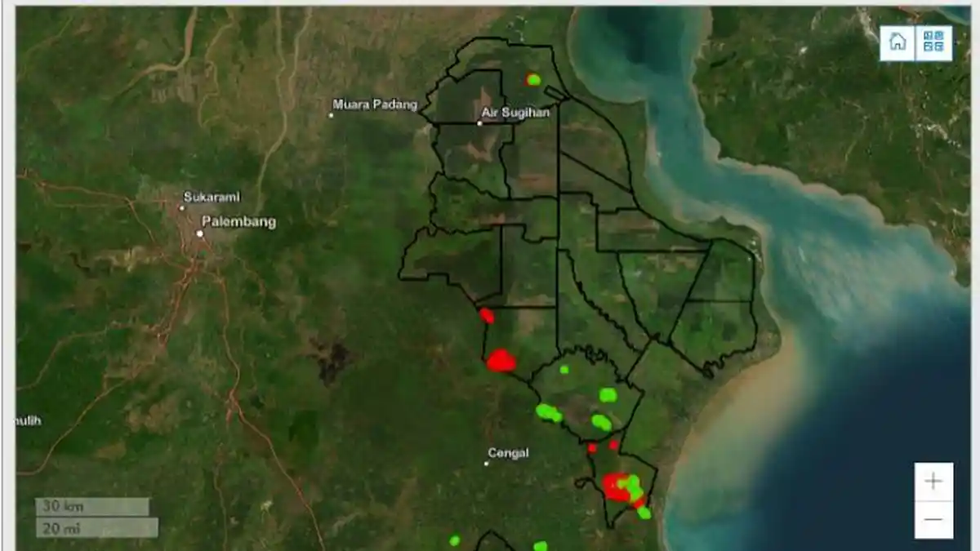Click the Air Sugihan label
This screenshot has height=551, width=980.
tap(516, 113)
